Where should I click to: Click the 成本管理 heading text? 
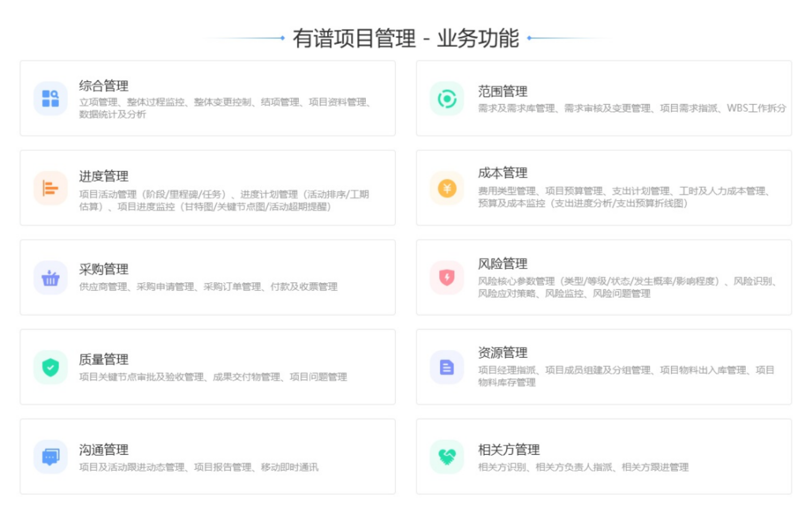click(501, 174)
